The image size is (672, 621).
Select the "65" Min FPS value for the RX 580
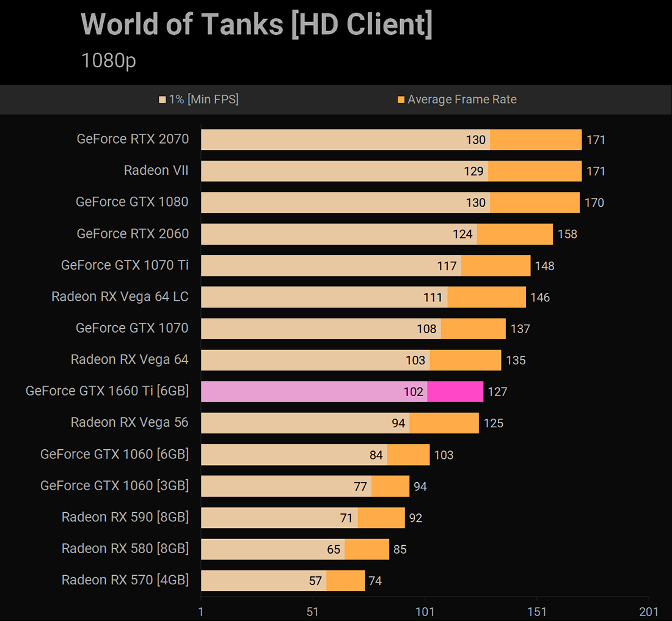[x=334, y=549]
